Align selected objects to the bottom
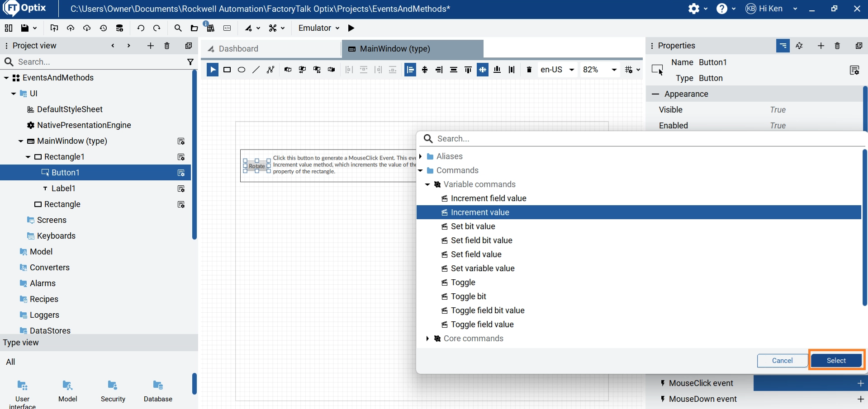The height and width of the screenshot is (409, 868). 497,70
